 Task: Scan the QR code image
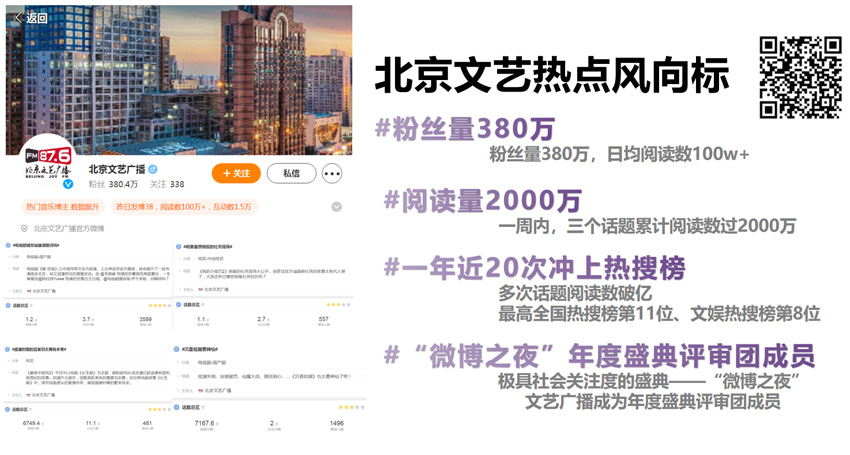pyautogui.click(x=800, y=77)
